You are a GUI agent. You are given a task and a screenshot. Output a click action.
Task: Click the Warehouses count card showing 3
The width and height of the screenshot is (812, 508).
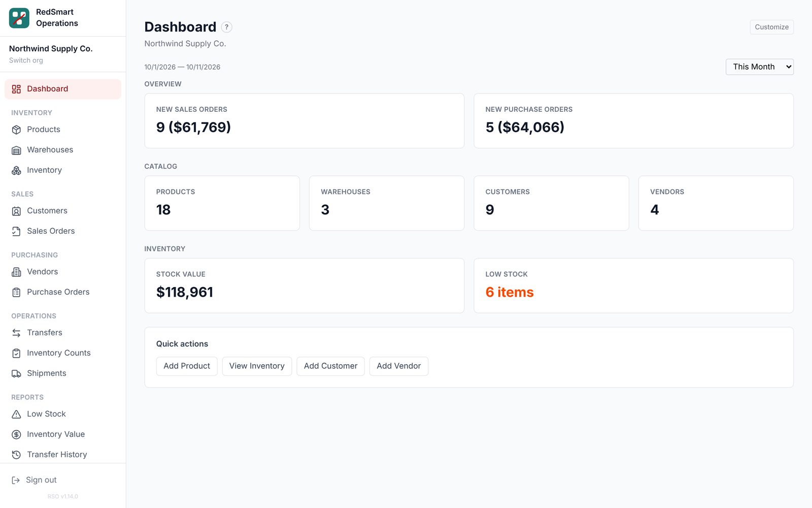tap(387, 203)
